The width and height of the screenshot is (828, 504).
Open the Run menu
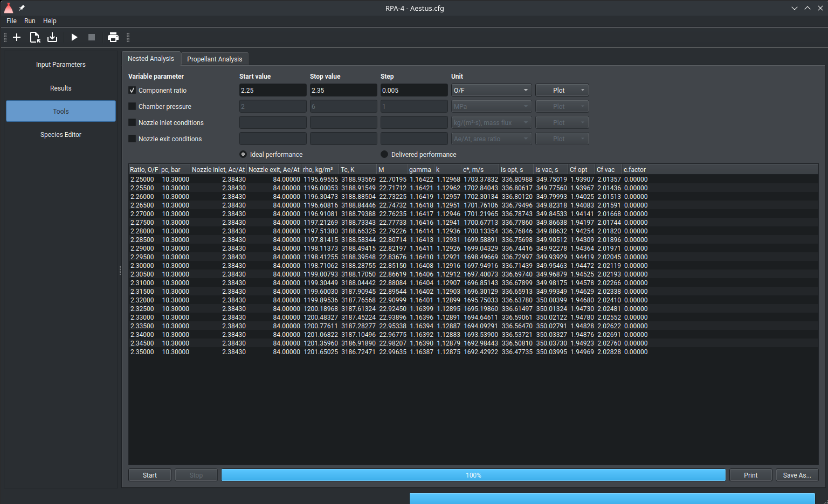30,21
